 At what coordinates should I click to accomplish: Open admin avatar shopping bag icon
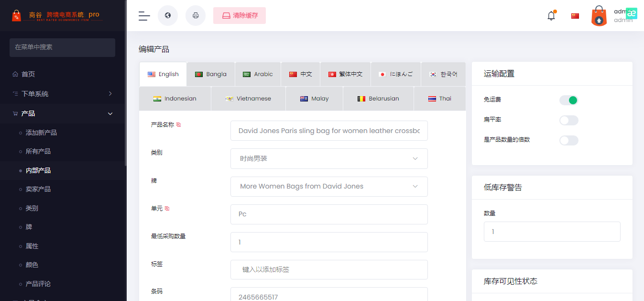599,16
